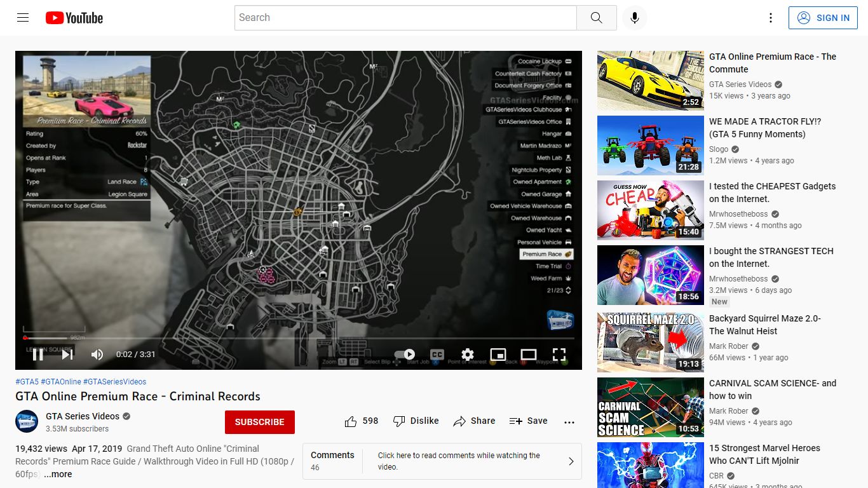Open Slogo channel link
This screenshot has width=868, height=488.
tap(719, 149)
